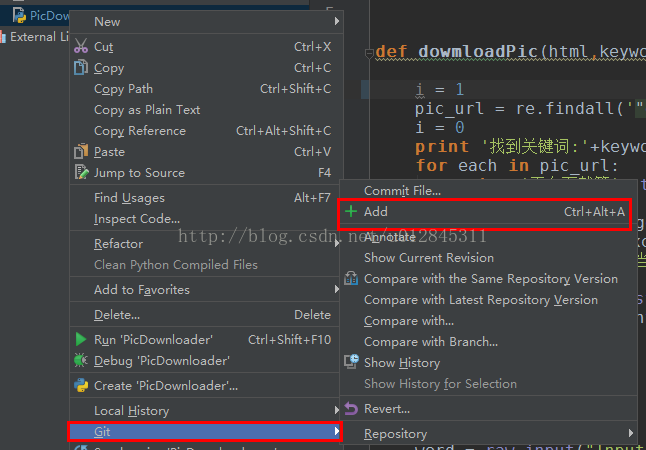Click the Python icon beside Create 'PicDownloader'
The height and width of the screenshot is (450, 646).
coord(81,386)
